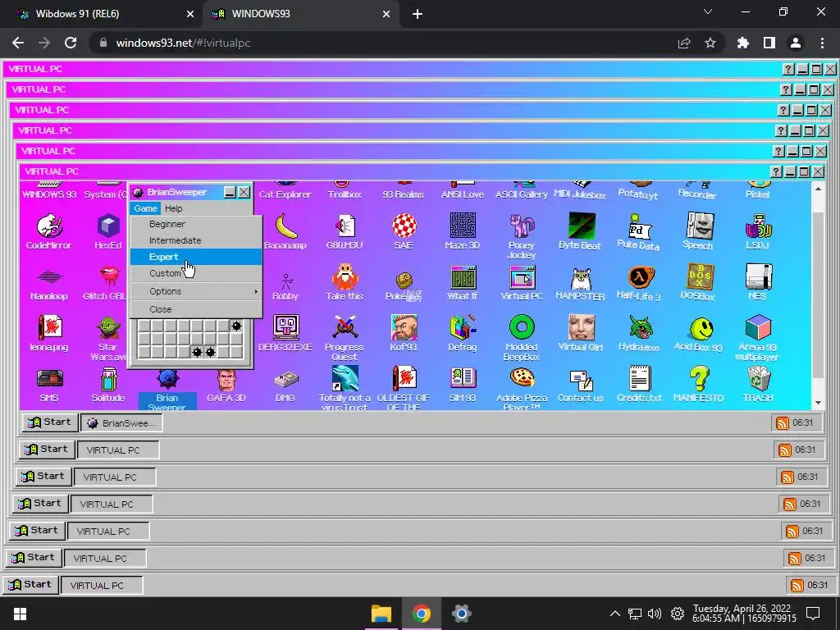The height and width of the screenshot is (630, 840).
Task: Click the scroll down arrow of Virtual PC desktop
Action: pos(818,403)
